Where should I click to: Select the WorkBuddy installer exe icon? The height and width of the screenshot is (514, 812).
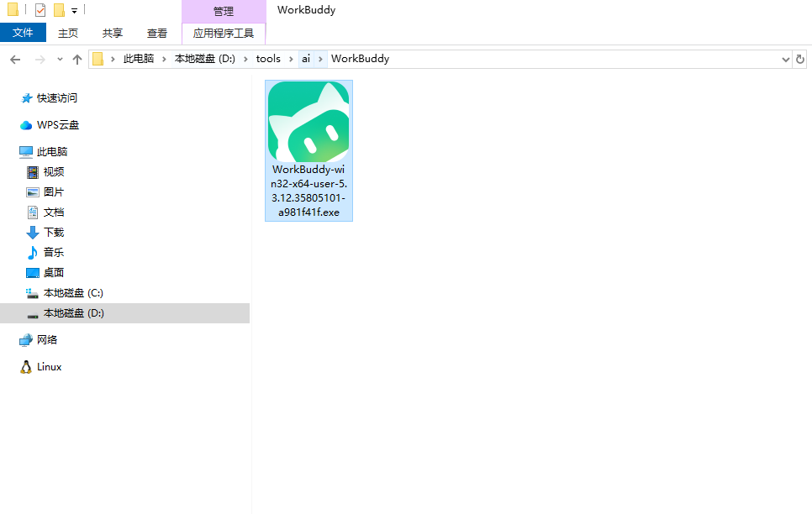tap(308, 121)
